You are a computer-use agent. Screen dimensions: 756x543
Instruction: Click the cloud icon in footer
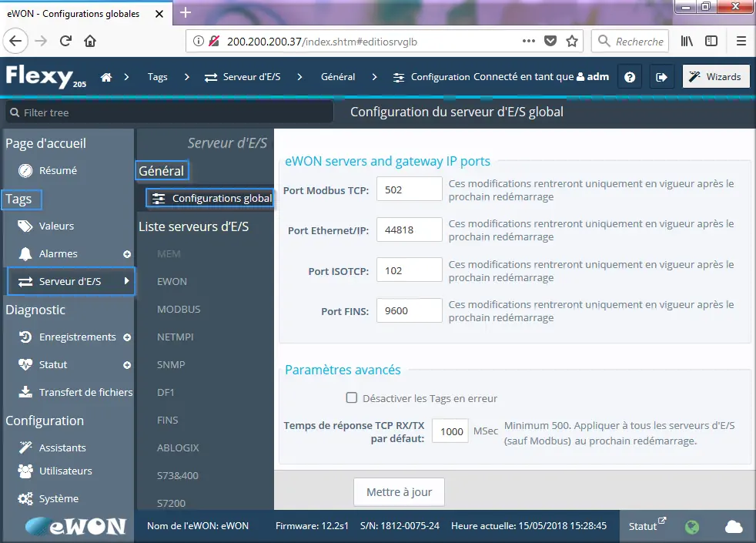pos(734,527)
